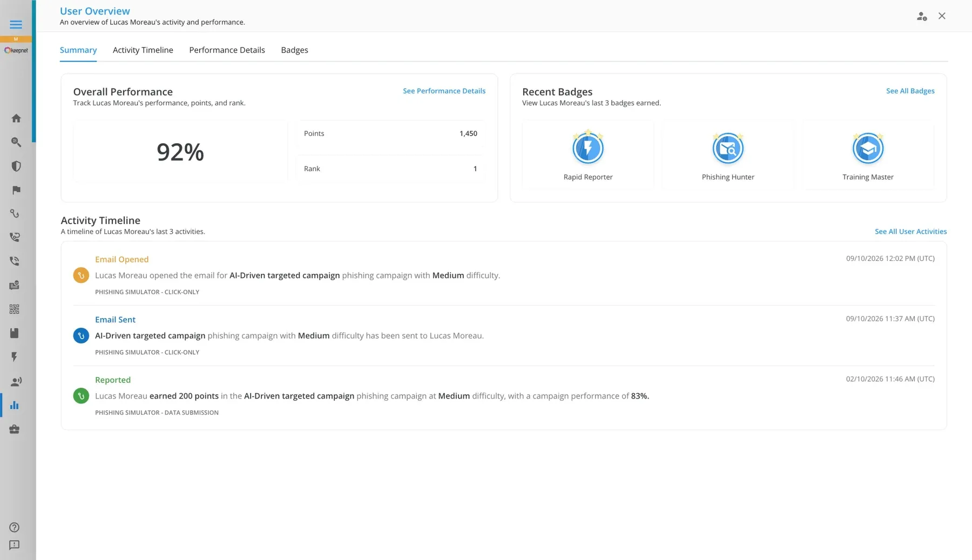The width and height of the screenshot is (972, 560).
Task: Open the flag icon in the sidebar
Action: 16,190
